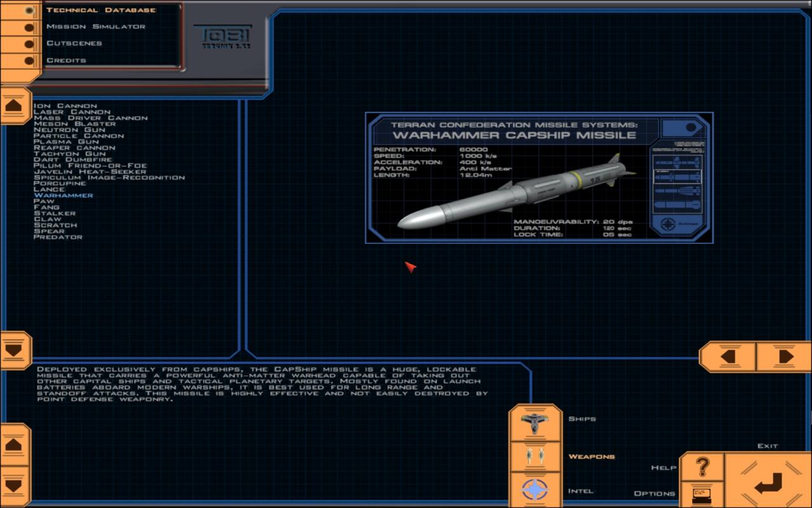Select the Credits radio button
This screenshot has height=508, width=812.
tap(29, 61)
